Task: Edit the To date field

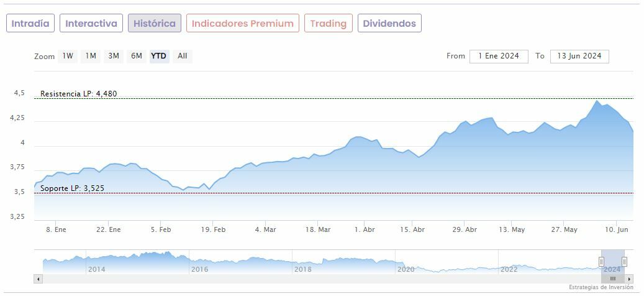Action: (x=579, y=56)
